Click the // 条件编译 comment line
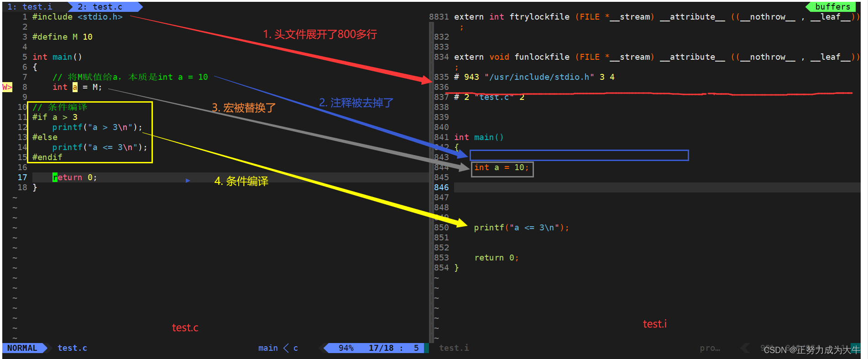The image size is (868, 359). (x=60, y=107)
